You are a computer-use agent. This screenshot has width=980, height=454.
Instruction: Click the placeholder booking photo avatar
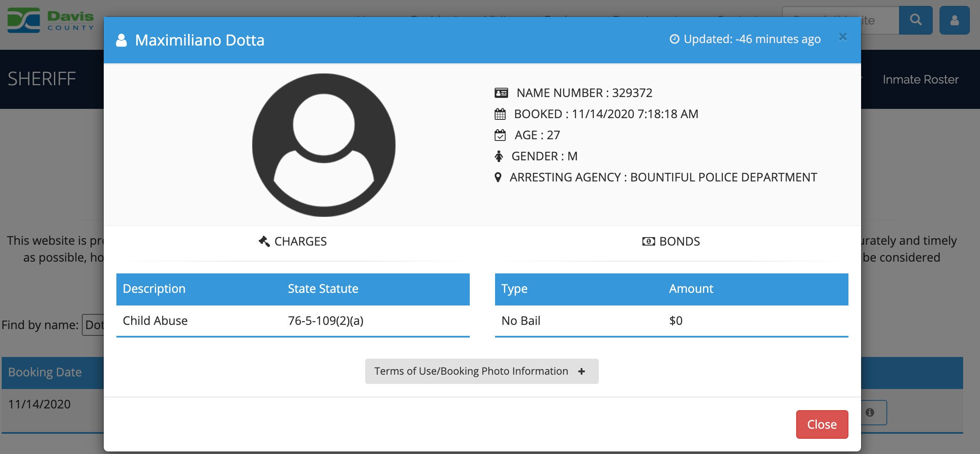click(323, 145)
